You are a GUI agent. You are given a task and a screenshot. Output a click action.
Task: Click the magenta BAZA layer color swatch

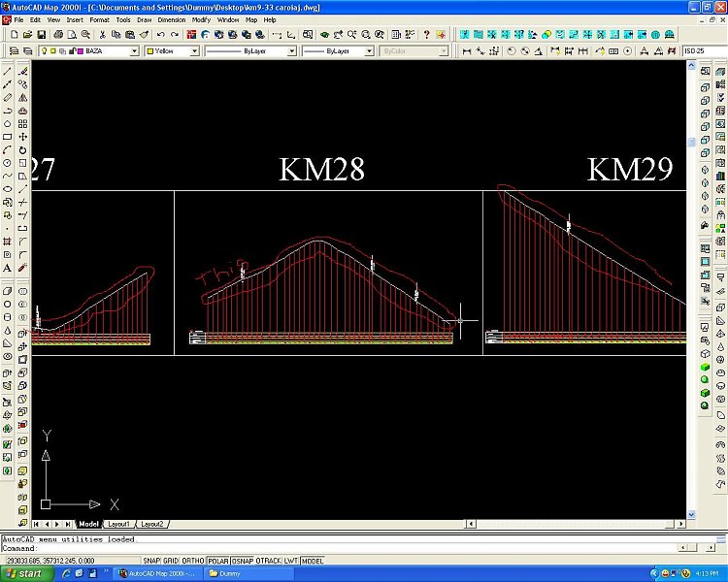coord(80,51)
